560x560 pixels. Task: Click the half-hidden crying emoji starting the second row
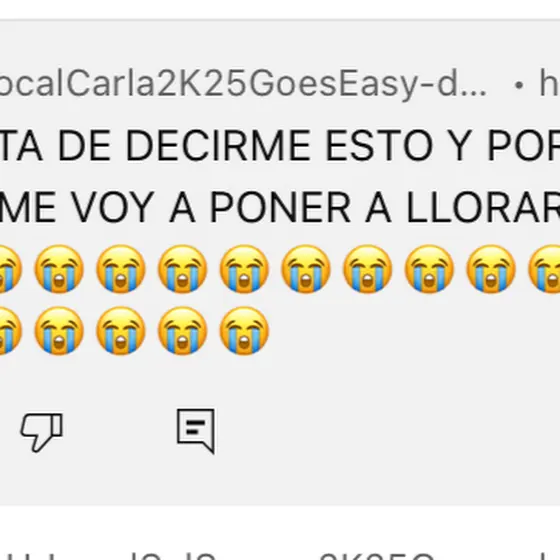(11, 331)
